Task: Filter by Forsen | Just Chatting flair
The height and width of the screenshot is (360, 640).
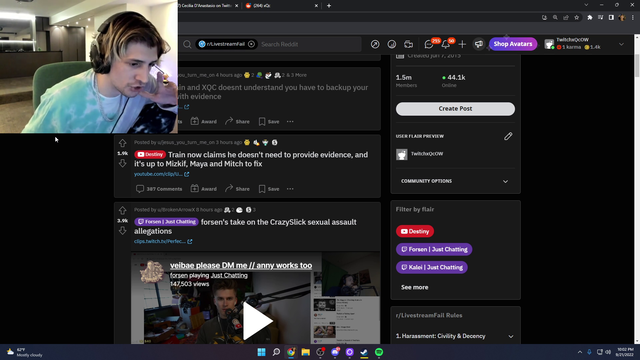Action: tap(434, 249)
